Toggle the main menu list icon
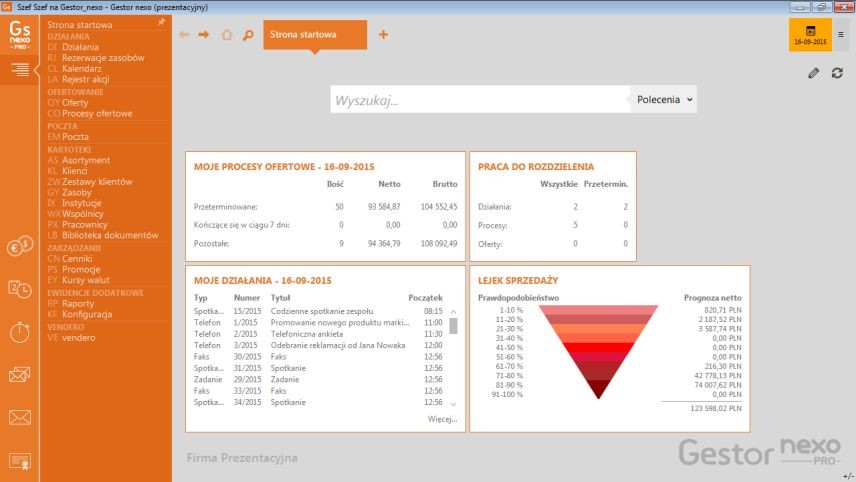The width and height of the screenshot is (856, 482). click(19, 68)
